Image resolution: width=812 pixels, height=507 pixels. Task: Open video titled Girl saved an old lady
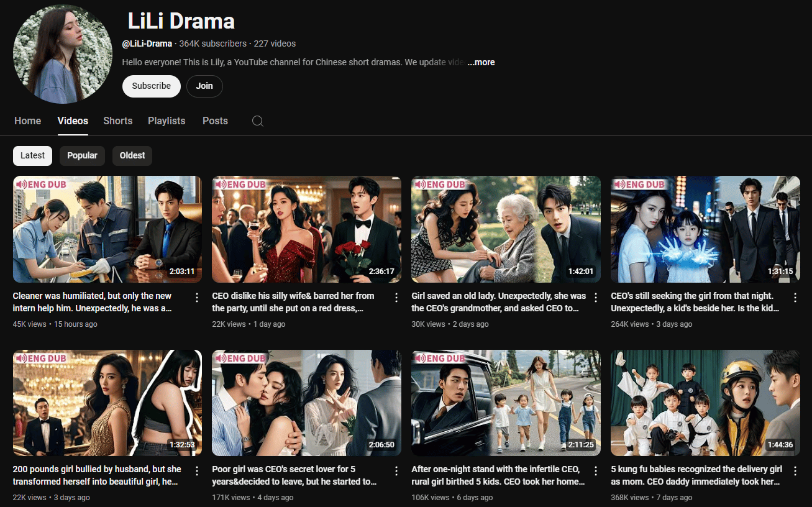pyautogui.click(x=499, y=302)
